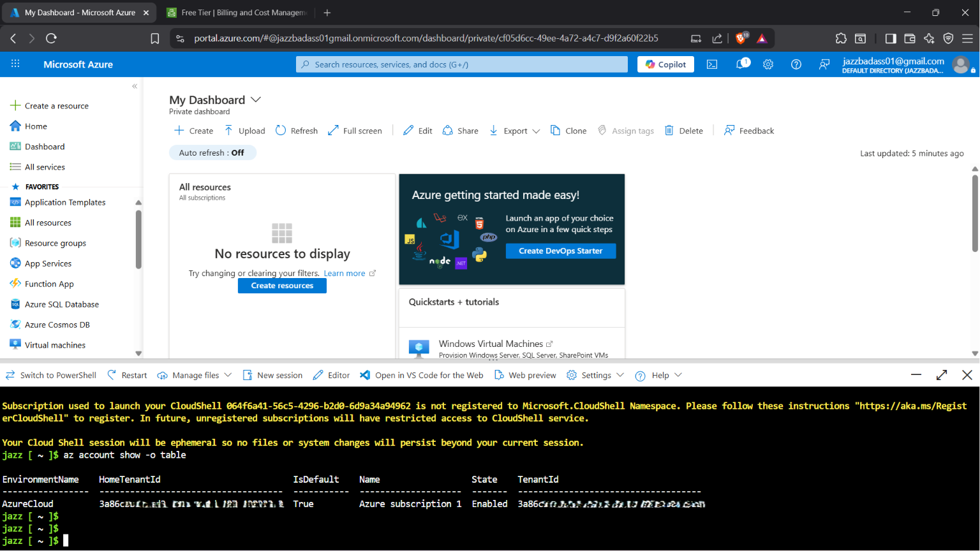Open Resource groups in the sidebar
This screenshot has width=980, height=551.
(x=48, y=243)
